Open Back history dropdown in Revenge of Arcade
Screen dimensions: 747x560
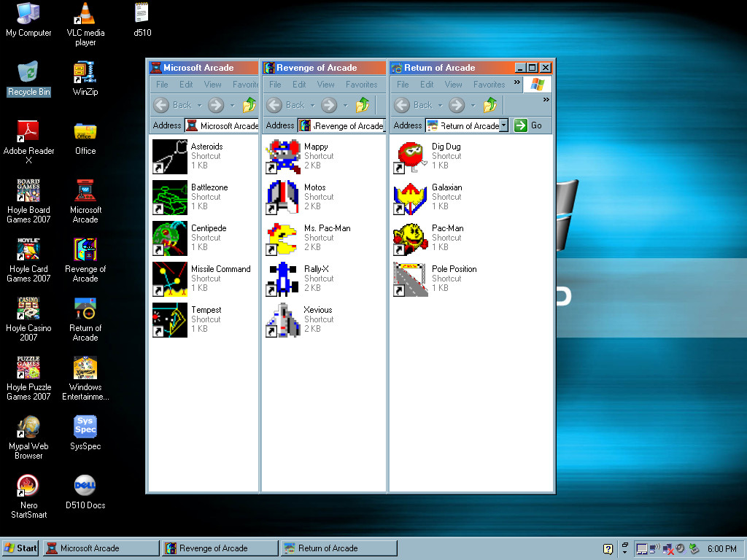tap(312, 105)
